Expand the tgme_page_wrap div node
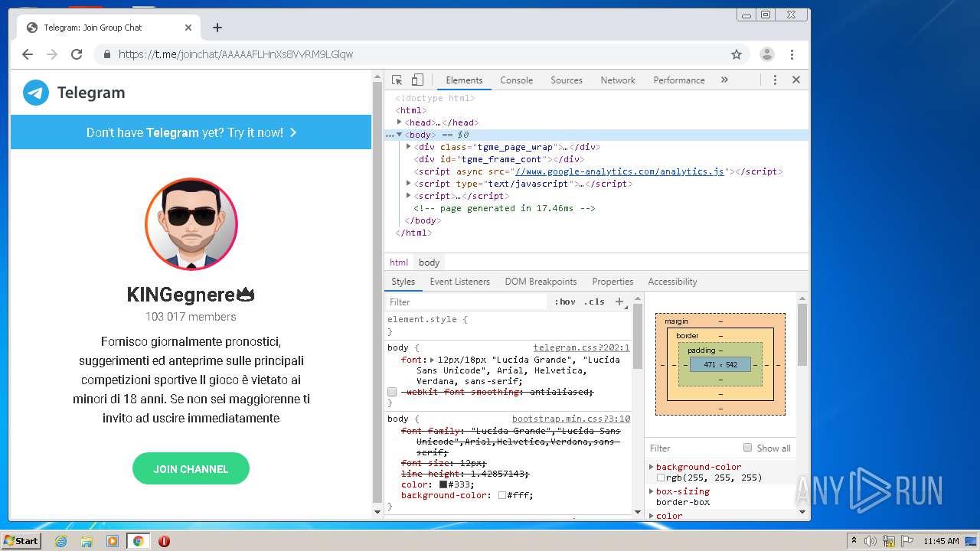980x551 pixels. point(409,147)
